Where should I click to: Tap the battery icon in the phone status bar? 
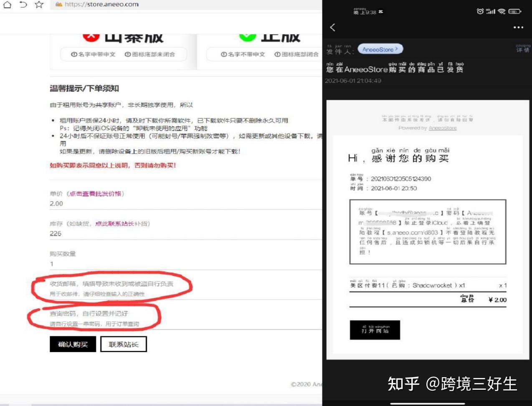tap(515, 11)
